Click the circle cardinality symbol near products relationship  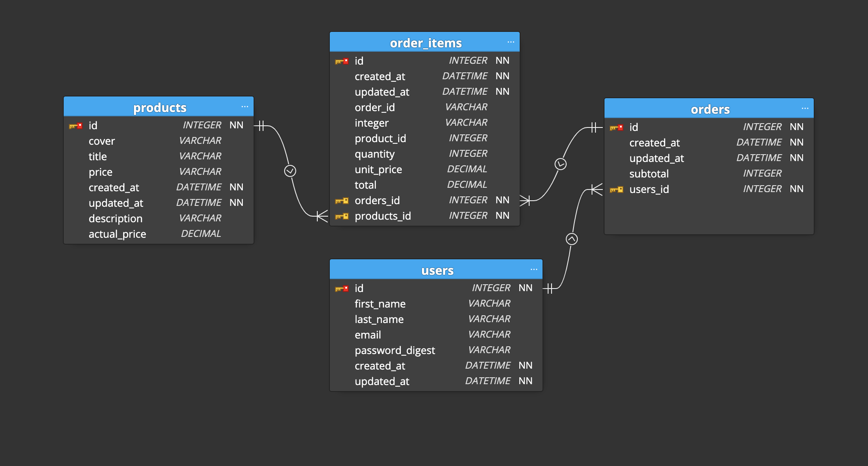[291, 170]
